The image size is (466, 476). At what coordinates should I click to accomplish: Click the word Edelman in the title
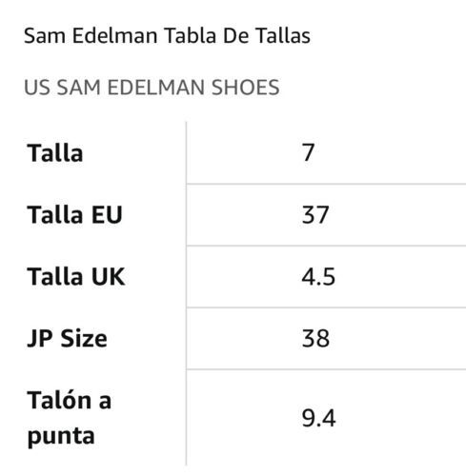(x=115, y=35)
